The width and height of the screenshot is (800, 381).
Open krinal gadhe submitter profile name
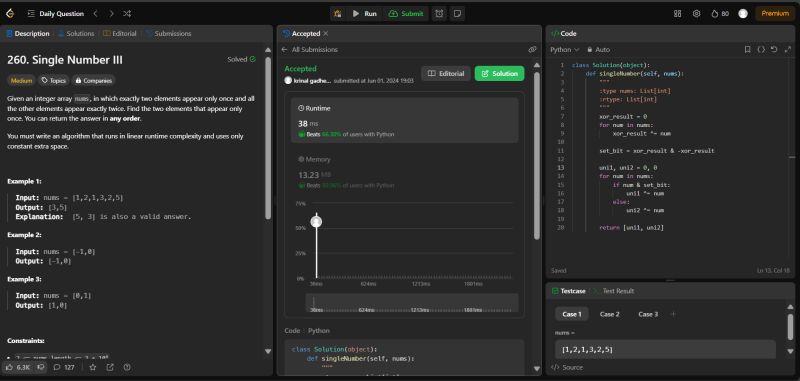pyautogui.click(x=312, y=81)
